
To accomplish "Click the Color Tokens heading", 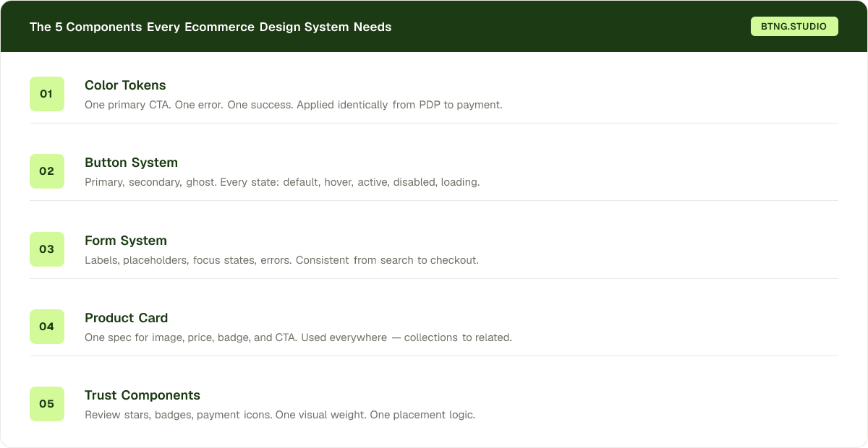I will point(125,85).
